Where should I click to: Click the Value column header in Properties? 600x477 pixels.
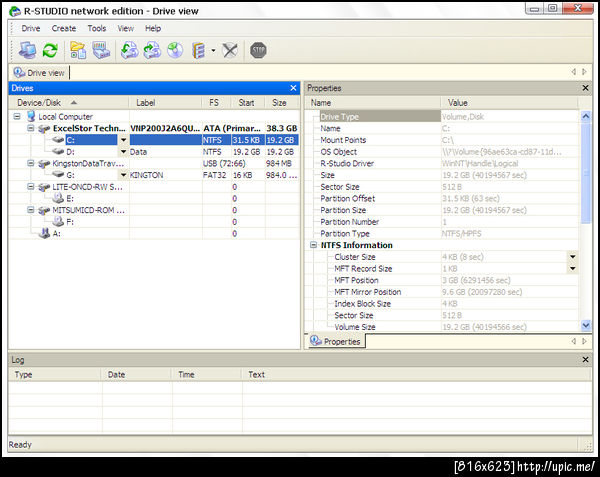coord(509,103)
